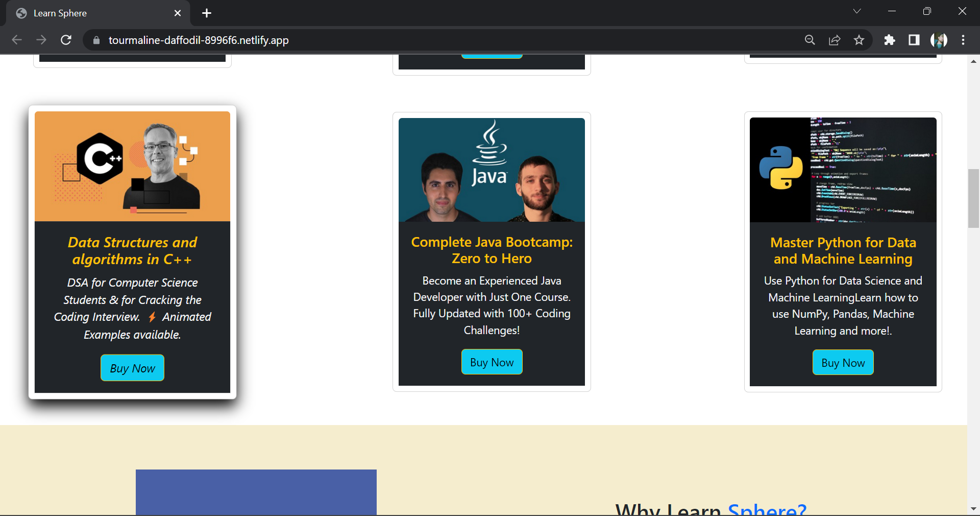
Task: Close the Learn Sphere tab
Action: pos(177,13)
